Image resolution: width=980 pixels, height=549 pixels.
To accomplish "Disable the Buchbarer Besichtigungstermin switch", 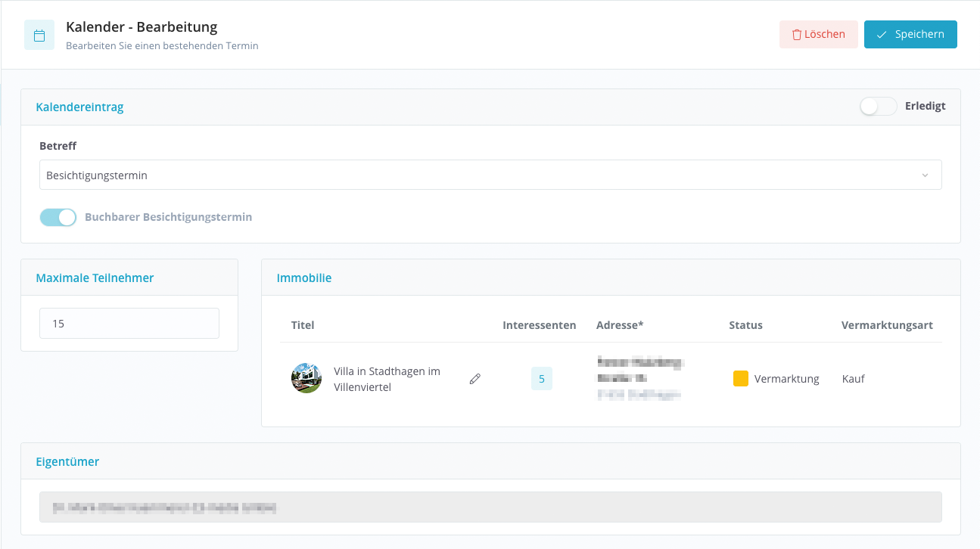I will pyautogui.click(x=58, y=218).
